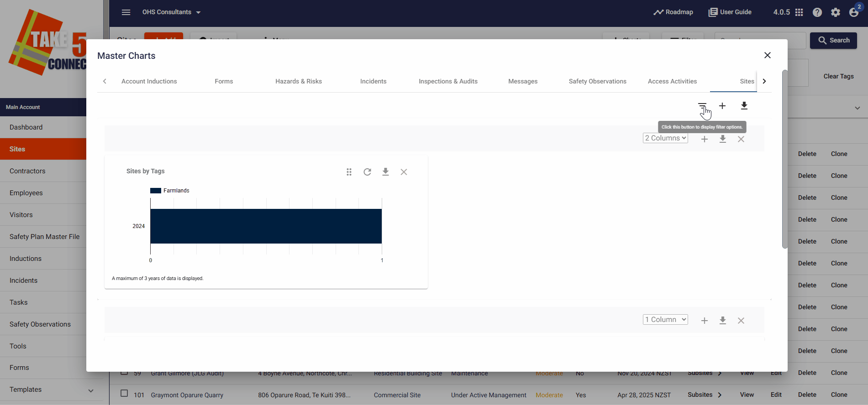The image size is (868, 405).
Task: Expand the chevron below Clear Tags
Action: pos(857,108)
